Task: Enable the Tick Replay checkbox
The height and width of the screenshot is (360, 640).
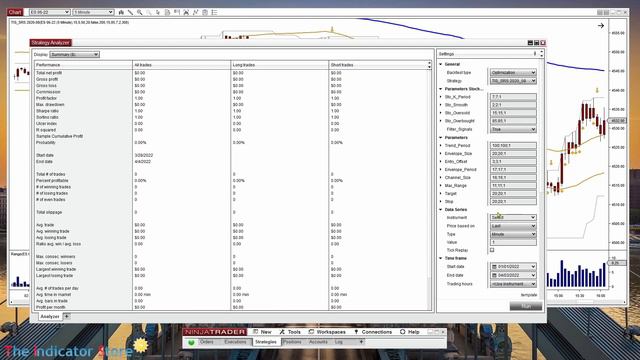Action: tap(492, 250)
